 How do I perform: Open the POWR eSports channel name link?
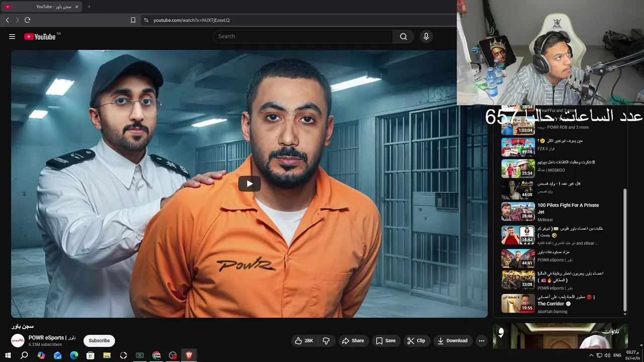52,338
